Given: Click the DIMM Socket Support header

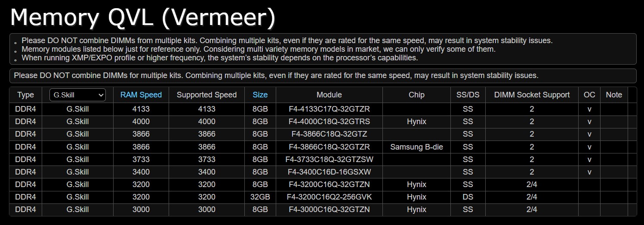Looking at the screenshot, I should pos(532,95).
